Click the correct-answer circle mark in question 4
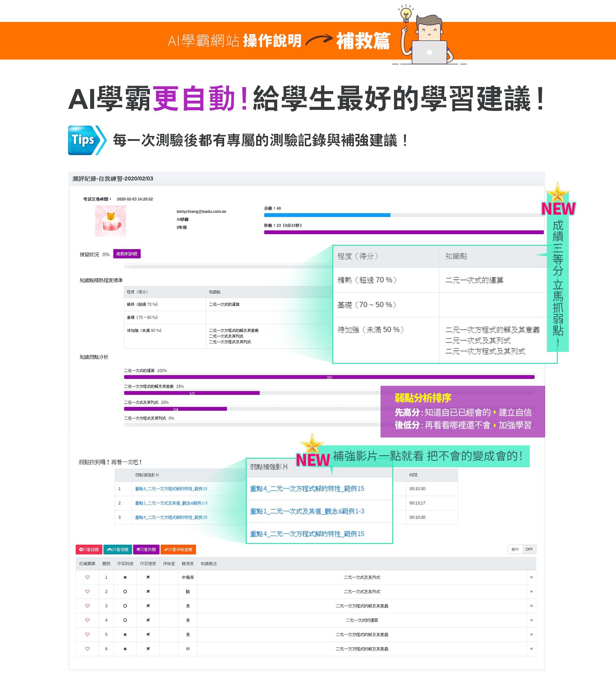The height and width of the screenshot is (685, 616). point(125,621)
